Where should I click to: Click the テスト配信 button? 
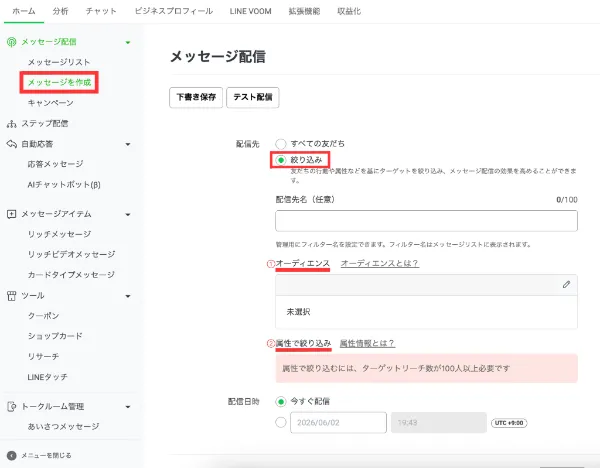tap(253, 98)
